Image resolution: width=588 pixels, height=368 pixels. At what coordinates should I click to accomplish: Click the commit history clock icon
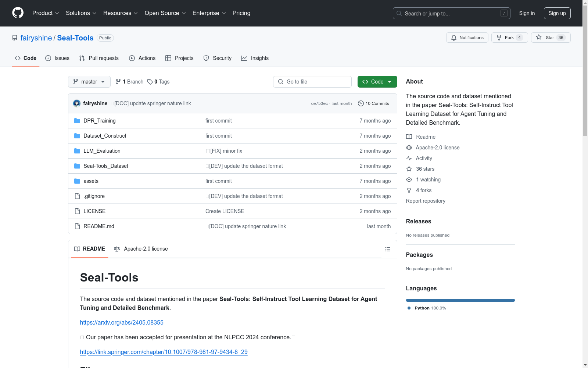pos(361,103)
